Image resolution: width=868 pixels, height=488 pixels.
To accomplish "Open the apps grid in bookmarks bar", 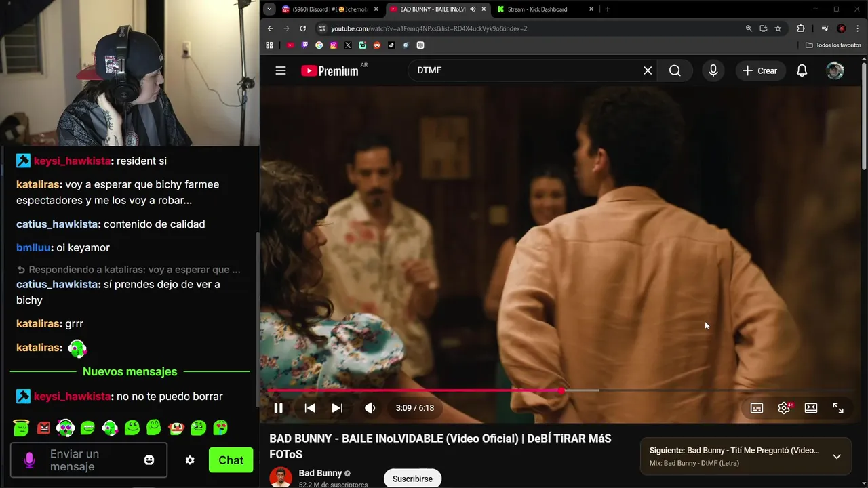I will (x=269, y=45).
